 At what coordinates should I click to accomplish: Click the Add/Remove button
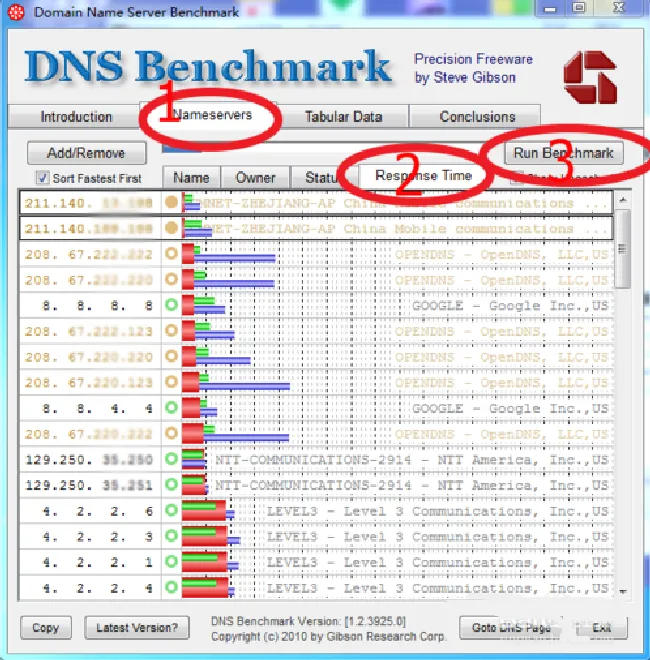tap(87, 153)
